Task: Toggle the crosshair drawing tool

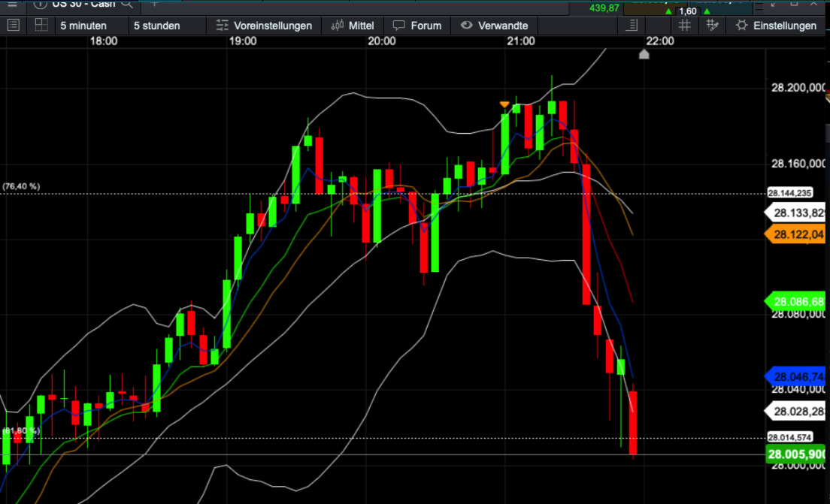Action: [712, 25]
